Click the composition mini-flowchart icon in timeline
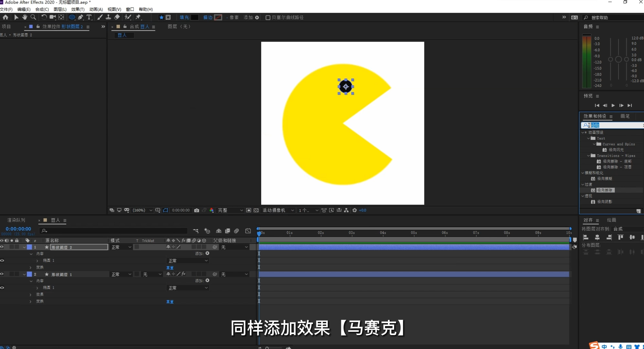This screenshot has height=349, width=644. pos(196,231)
